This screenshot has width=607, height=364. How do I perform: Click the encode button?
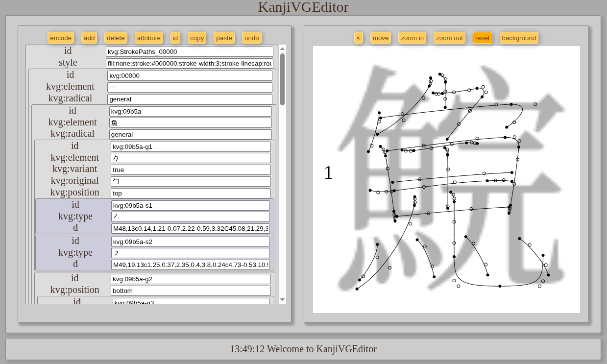(x=61, y=38)
